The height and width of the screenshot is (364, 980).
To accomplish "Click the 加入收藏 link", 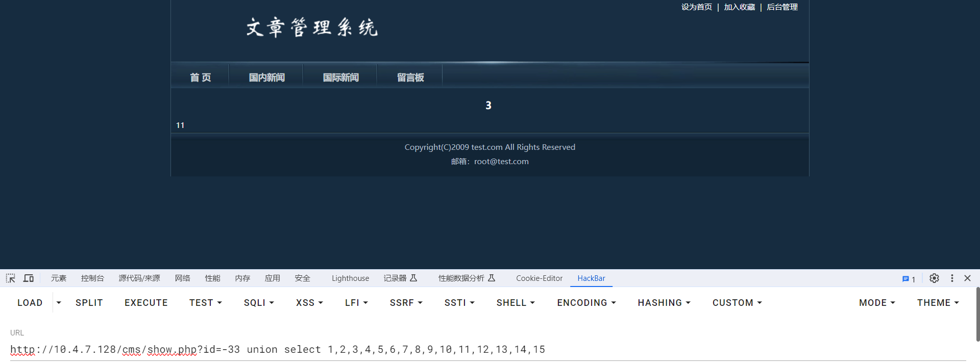I will click(740, 7).
